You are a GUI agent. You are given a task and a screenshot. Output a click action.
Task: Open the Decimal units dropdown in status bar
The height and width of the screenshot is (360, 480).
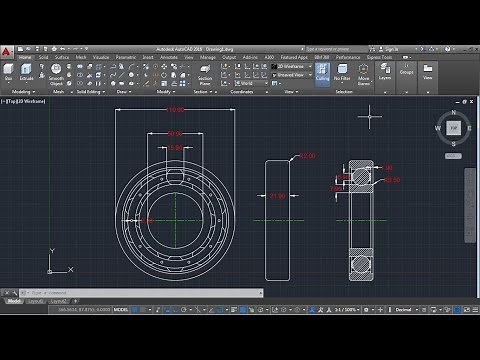coord(406,310)
